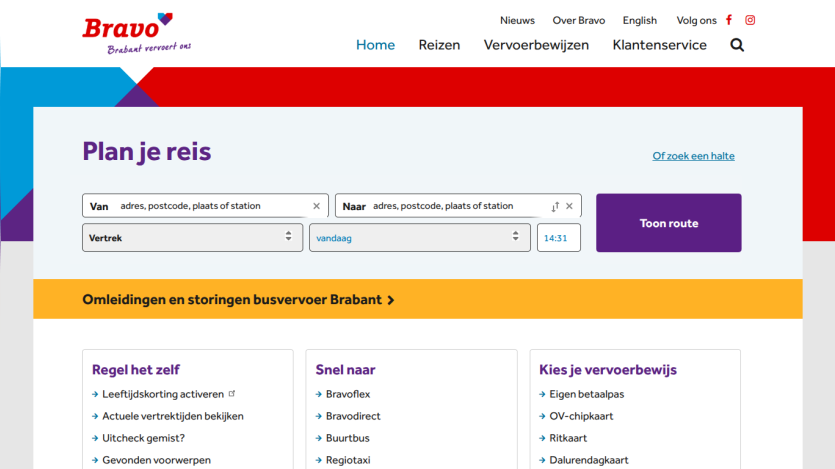835x469 pixels.
Task: Click the arrow icon beside Uitcheck gemist?
Action: [95, 438]
